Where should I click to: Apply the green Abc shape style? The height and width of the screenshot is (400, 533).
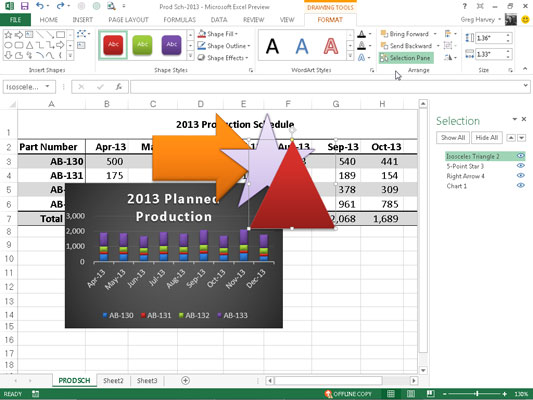click(x=142, y=45)
